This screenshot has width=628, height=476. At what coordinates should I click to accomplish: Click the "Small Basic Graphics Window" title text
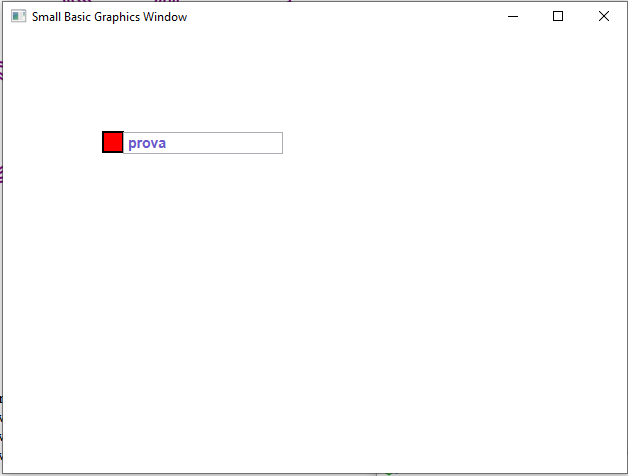click(x=109, y=17)
